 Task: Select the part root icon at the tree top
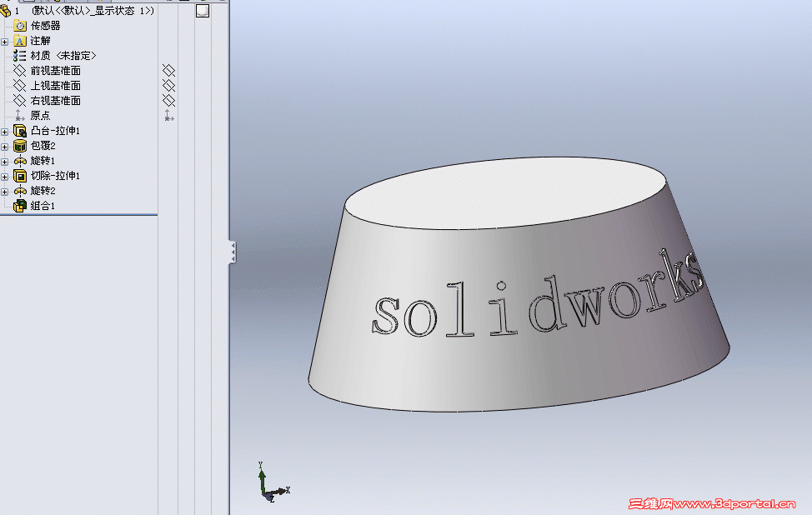(x=5, y=10)
